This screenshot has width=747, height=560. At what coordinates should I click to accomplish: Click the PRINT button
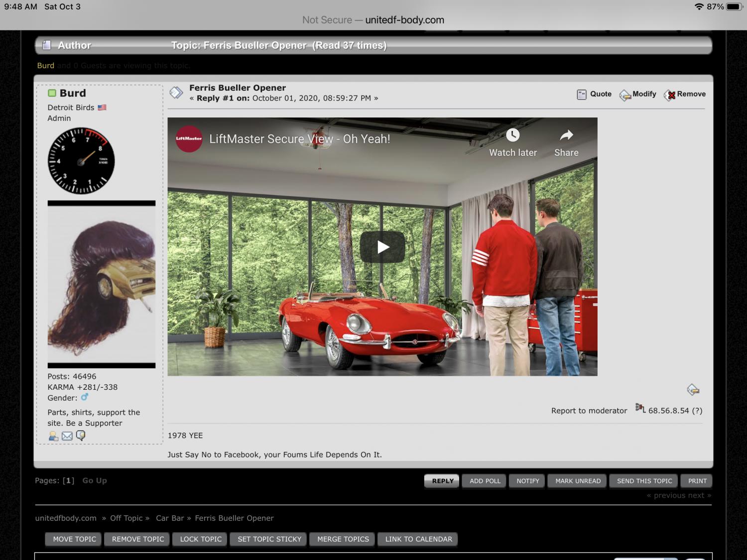click(x=697, y=481)
